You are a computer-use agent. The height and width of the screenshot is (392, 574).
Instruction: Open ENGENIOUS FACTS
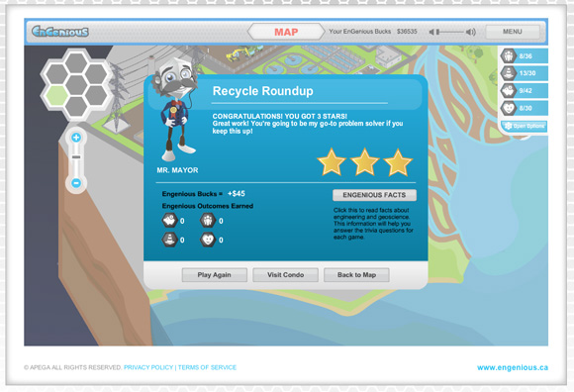[374, 195]
